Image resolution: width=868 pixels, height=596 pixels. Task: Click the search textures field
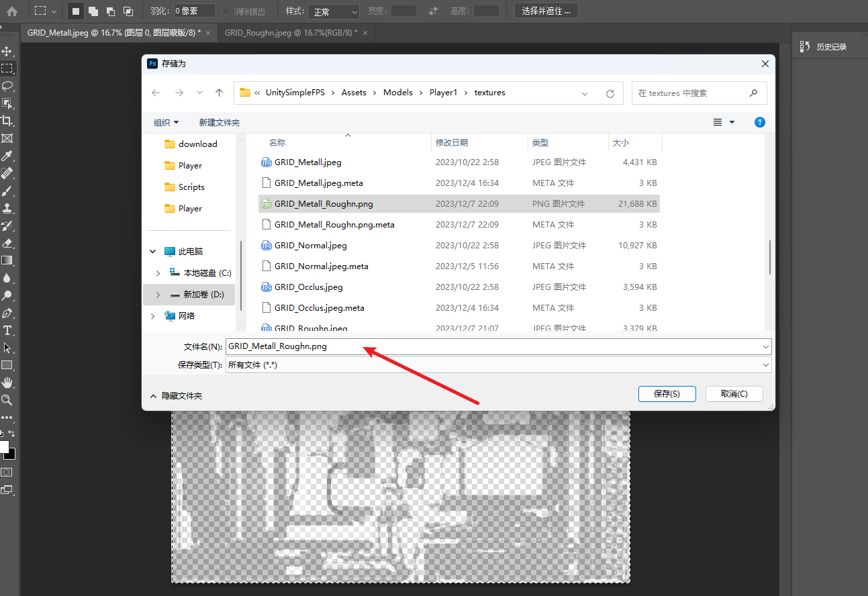coord(699,93)
